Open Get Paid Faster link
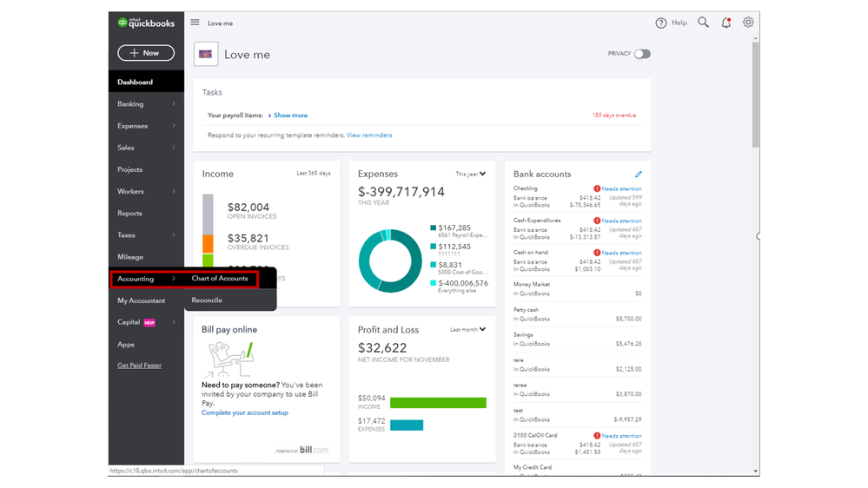 click(x=140, y=366)
